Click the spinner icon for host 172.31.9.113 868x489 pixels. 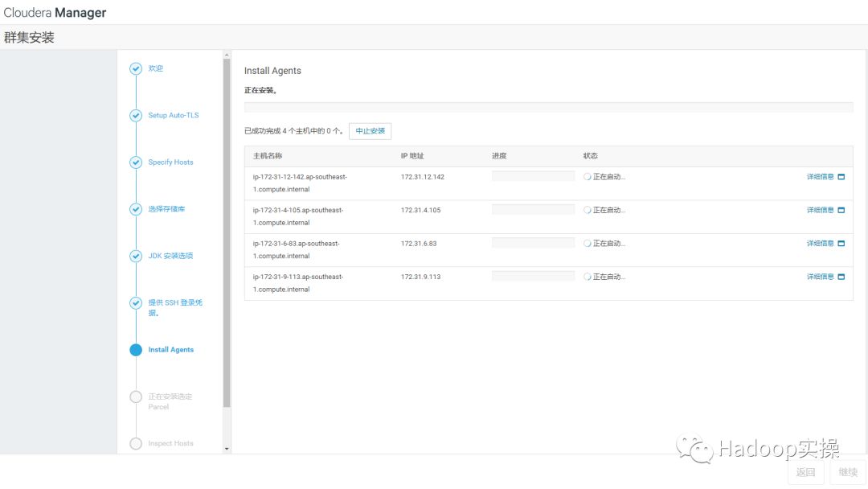point(587,277)
